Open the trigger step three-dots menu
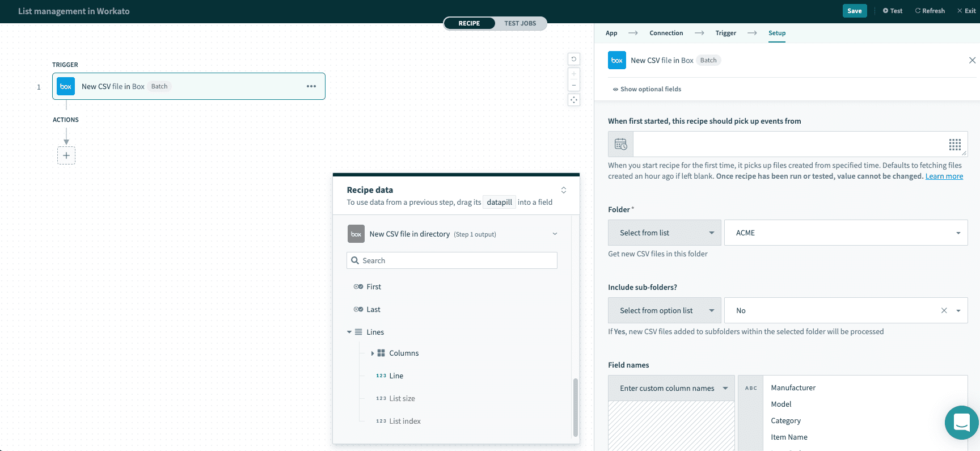This screenshot has height=451, width=980. 311,86
